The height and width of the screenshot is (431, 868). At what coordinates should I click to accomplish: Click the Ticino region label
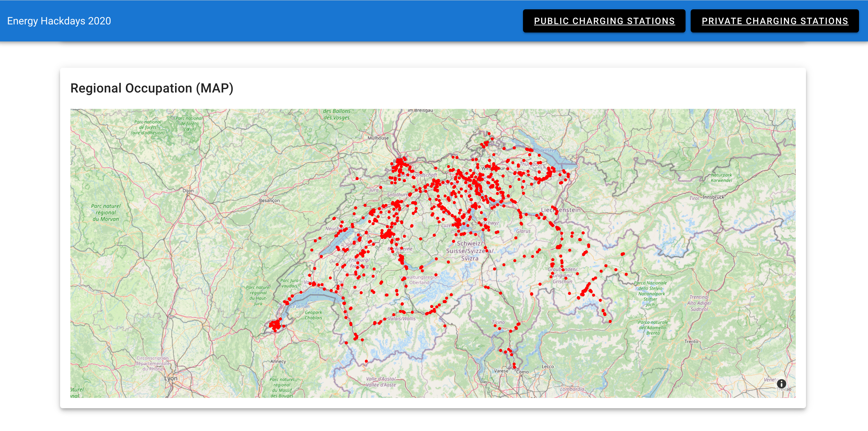click(x=498, y=322)
